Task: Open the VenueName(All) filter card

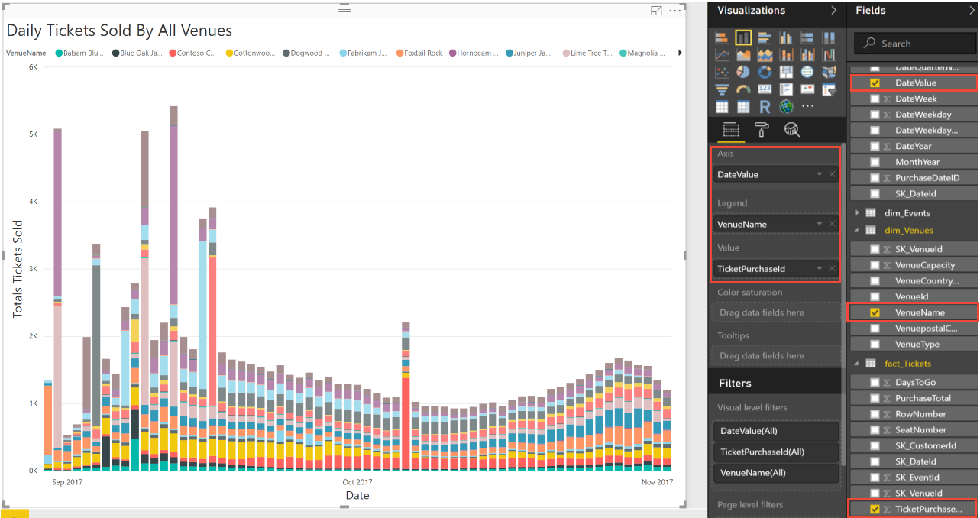Action: (775, 473)
